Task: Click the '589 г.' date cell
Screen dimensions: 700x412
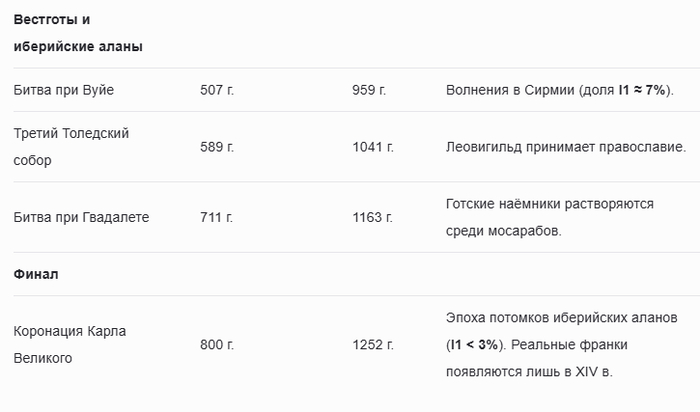Action: pyautogui.click(x=217, y=147)
